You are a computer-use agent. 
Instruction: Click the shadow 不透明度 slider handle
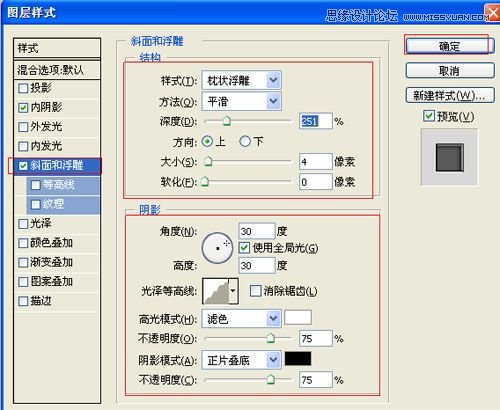coord(271,379)
